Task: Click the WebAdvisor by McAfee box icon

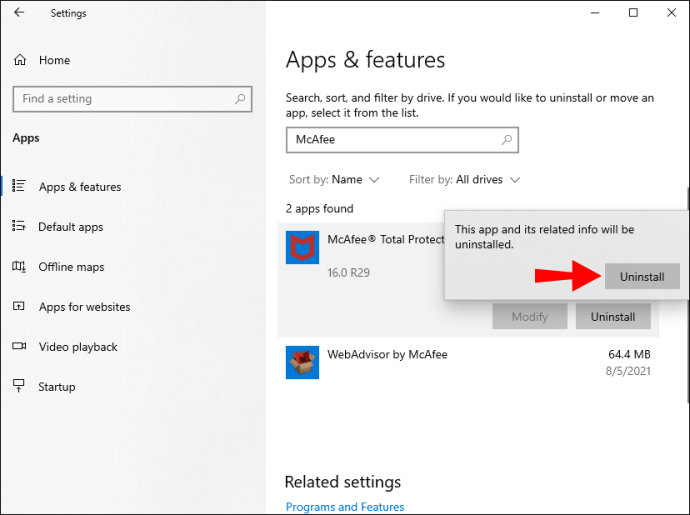Action: (302, 362)
